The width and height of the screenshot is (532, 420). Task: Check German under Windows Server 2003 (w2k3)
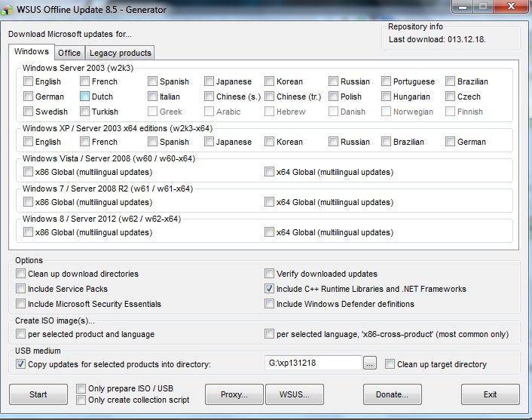pyautogui.click(x=28, y=97)
